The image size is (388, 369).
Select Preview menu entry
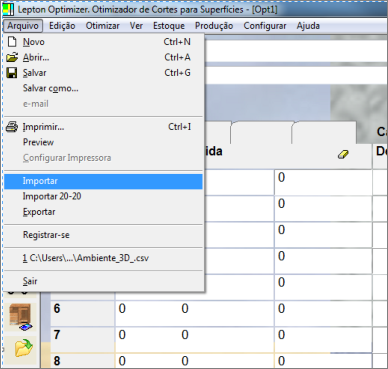pyautogui.click(x=103, y=142)
